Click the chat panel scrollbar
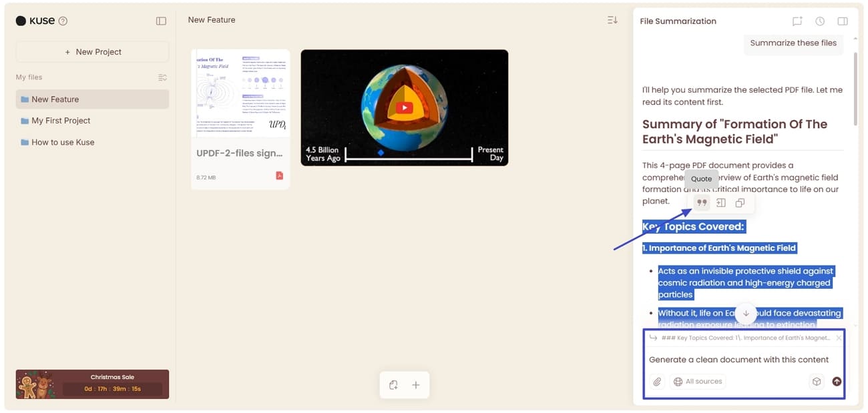This screenshot has height=413, width=868. 855,89
